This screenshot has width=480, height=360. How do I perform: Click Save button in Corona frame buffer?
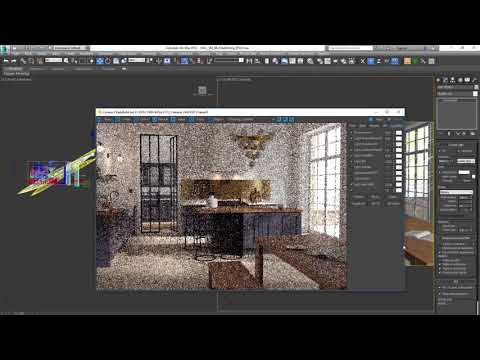(x=104, y=119)
